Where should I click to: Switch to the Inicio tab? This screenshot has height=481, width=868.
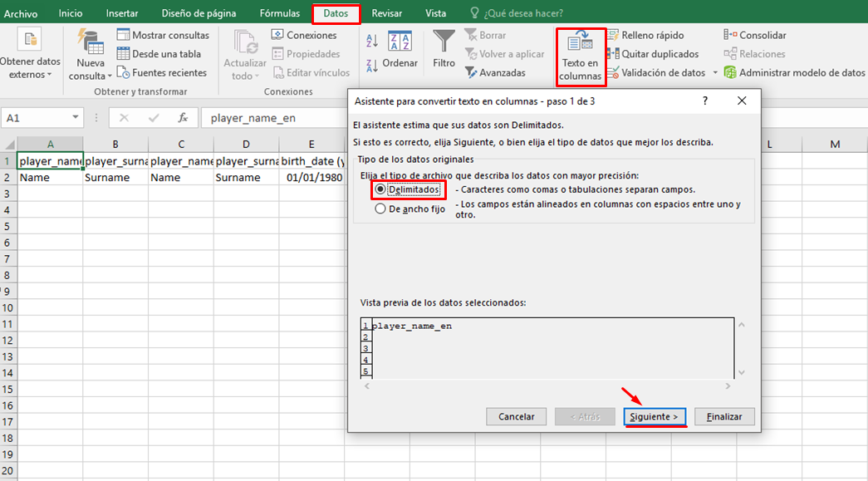[x=71, y=13]
